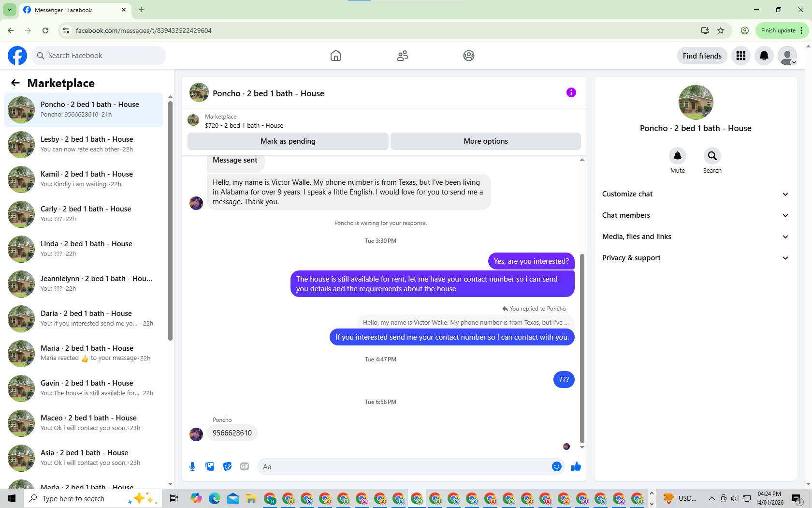Click Poncho's message 9566628610
812x508 pixels.
tap(232, 433)
